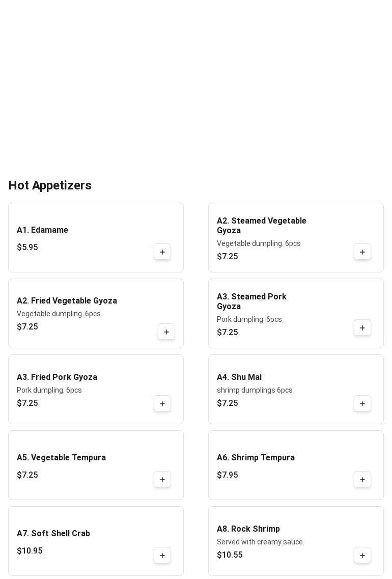
Task: Add A6. Shrimp Tempura to order
Action: point(362,480)
